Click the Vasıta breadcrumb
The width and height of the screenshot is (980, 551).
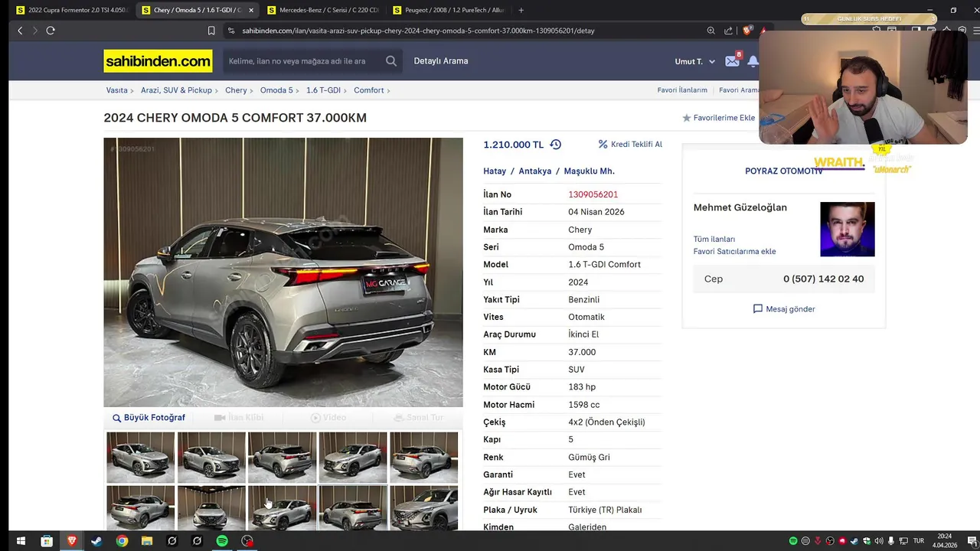click(x=117, y=90)
